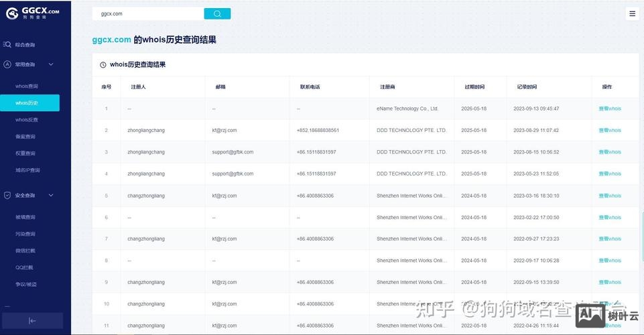Click the page scrollbar at right edge

click(643, 236)
